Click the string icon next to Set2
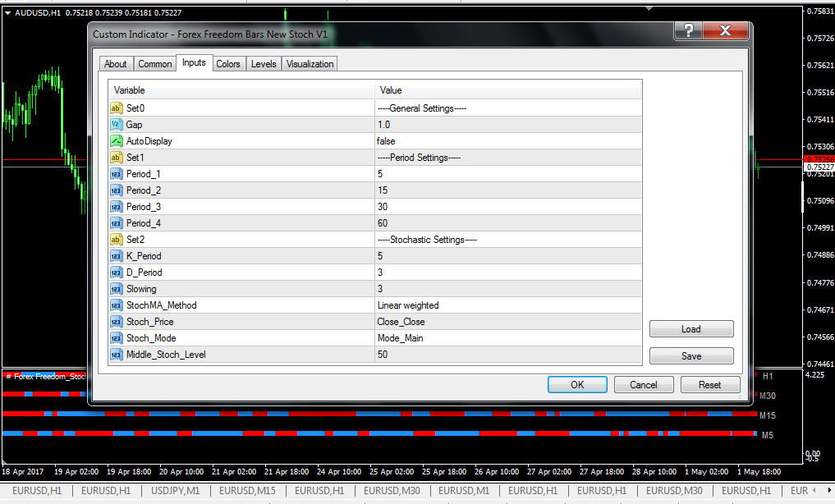Screen dimensions: 835x504 pos(116,240)
